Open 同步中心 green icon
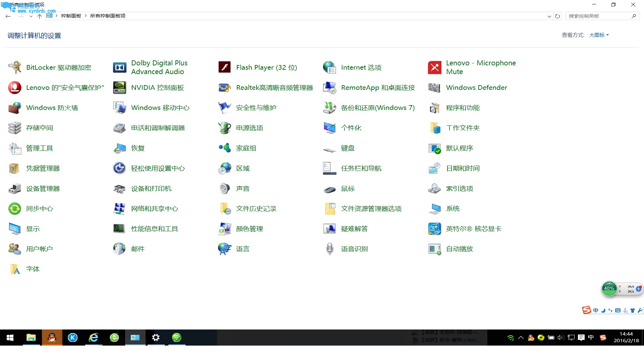This screenshot has height=362, width=644. 15,208
